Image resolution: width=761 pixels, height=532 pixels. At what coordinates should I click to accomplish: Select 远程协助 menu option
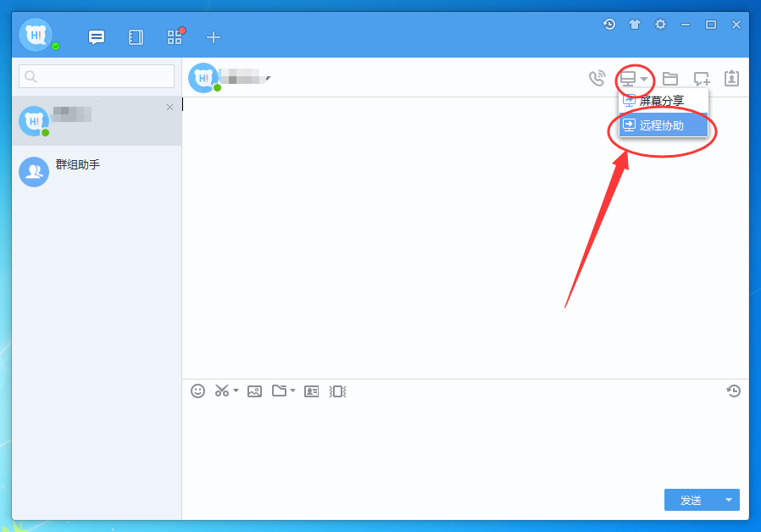click(x=663, y=125)
